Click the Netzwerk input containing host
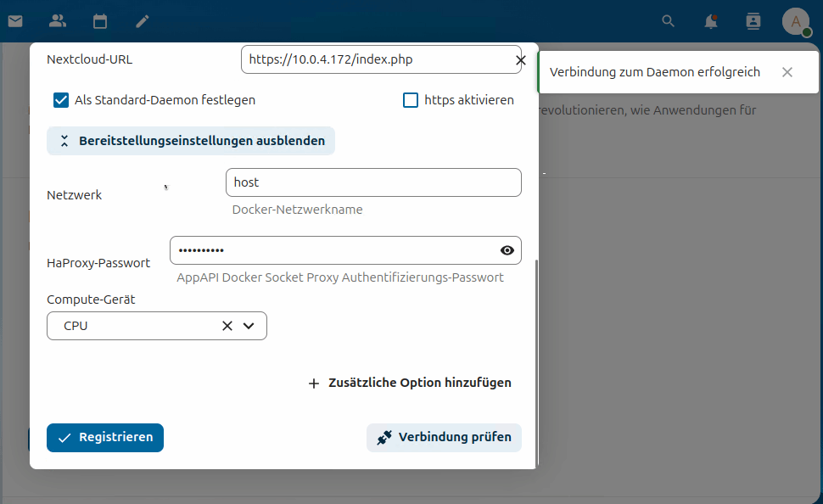 click(x=373, y=182)
